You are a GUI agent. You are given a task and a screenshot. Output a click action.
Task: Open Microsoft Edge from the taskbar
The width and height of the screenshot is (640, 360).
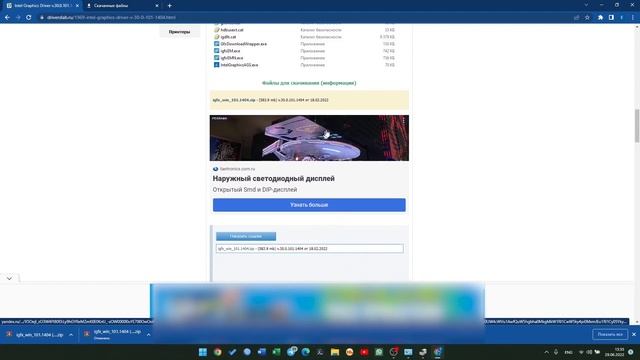[305, 352]
